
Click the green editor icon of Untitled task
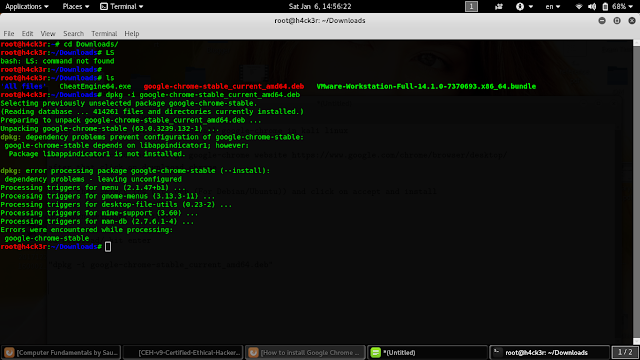click(x=376, y=352)
